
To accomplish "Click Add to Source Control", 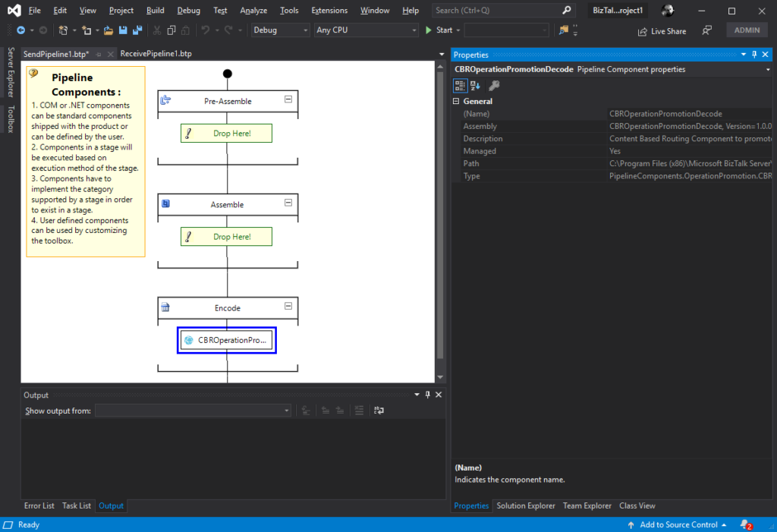I will 678,524.
